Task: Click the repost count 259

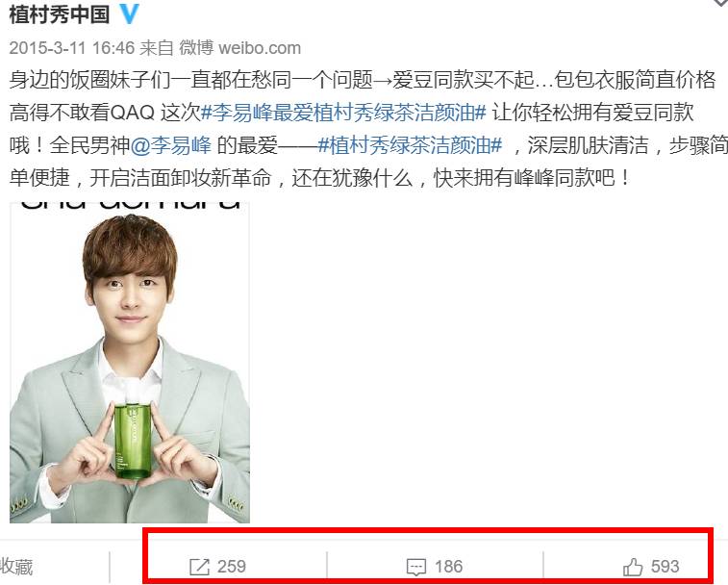Action: pos(232,567)
